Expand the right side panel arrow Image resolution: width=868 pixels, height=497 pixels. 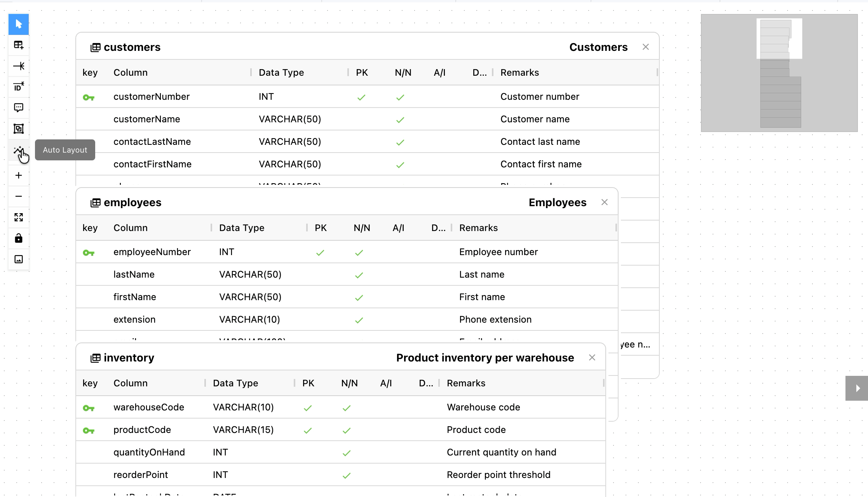coord(857,388)
